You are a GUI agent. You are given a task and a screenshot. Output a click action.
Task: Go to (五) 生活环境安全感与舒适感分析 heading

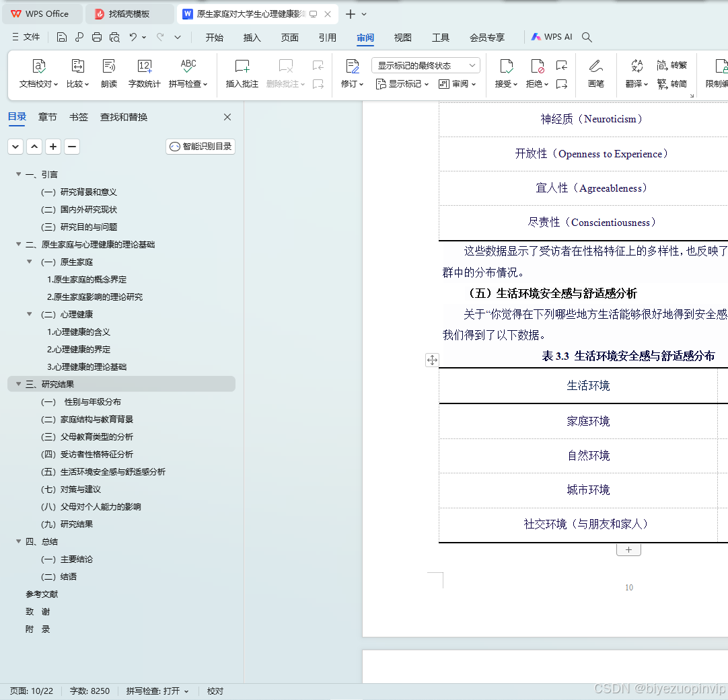[103, 472]
